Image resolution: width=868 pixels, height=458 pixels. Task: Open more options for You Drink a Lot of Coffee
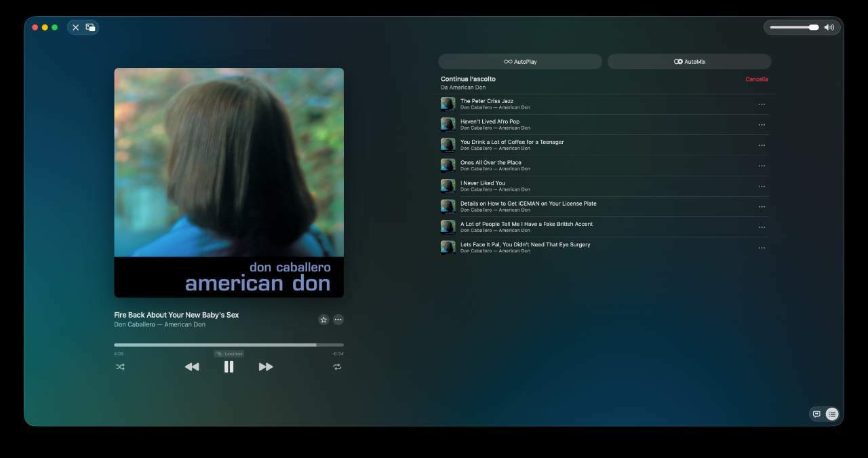[x=762, y=145]
